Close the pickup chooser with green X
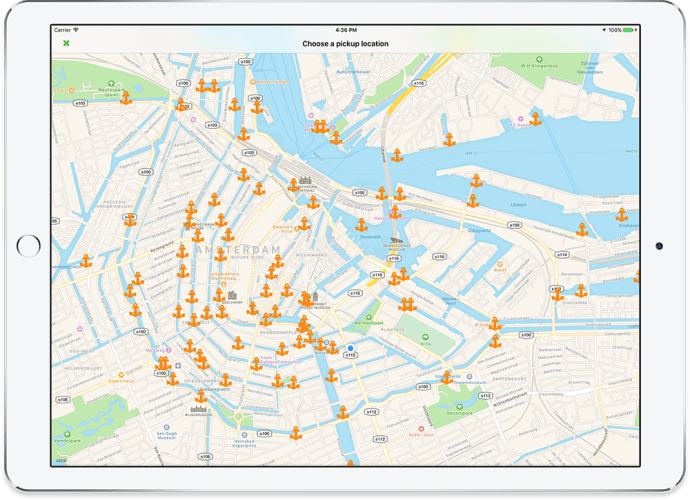The image size is (690, 500). point(66,43)
